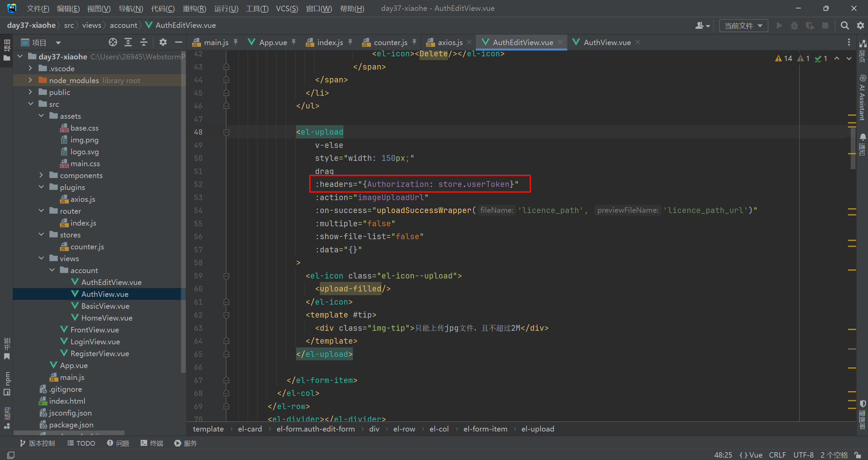This screenshot has width=868, height=460.
Task: Collapse the assets folder
Action: (x=41, y=116)
